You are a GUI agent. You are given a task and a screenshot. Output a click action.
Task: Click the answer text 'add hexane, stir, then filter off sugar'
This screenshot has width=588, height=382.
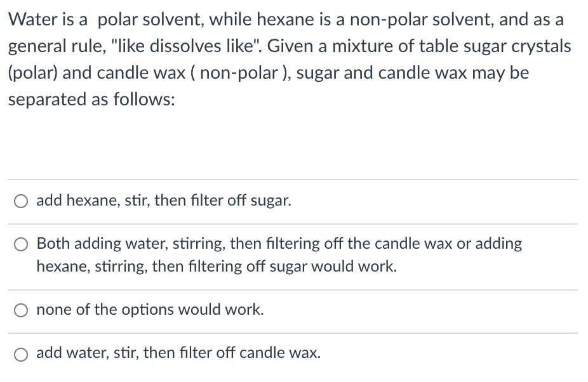(x=164, y=201)
